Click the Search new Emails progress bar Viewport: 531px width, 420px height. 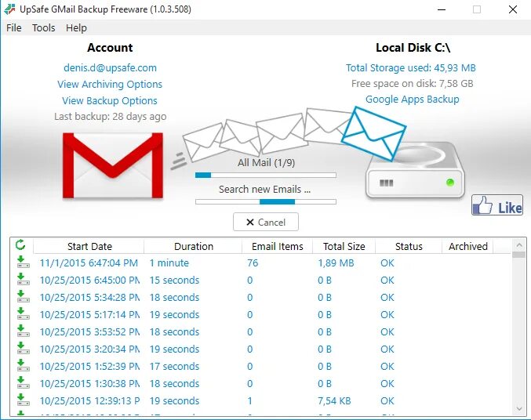tap(266, 201)
